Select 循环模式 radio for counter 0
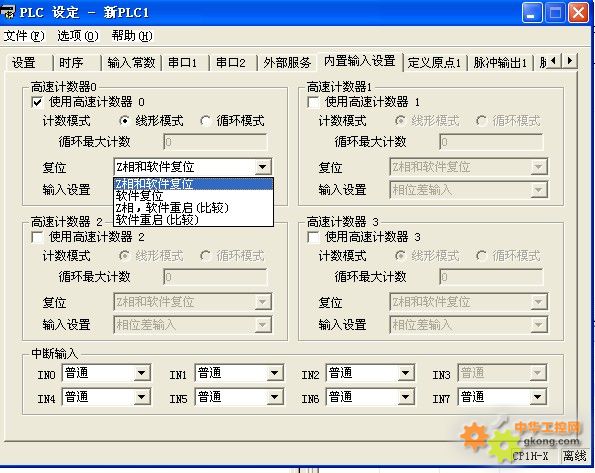Viewport: 595px width, 473px height. (205, 121)
